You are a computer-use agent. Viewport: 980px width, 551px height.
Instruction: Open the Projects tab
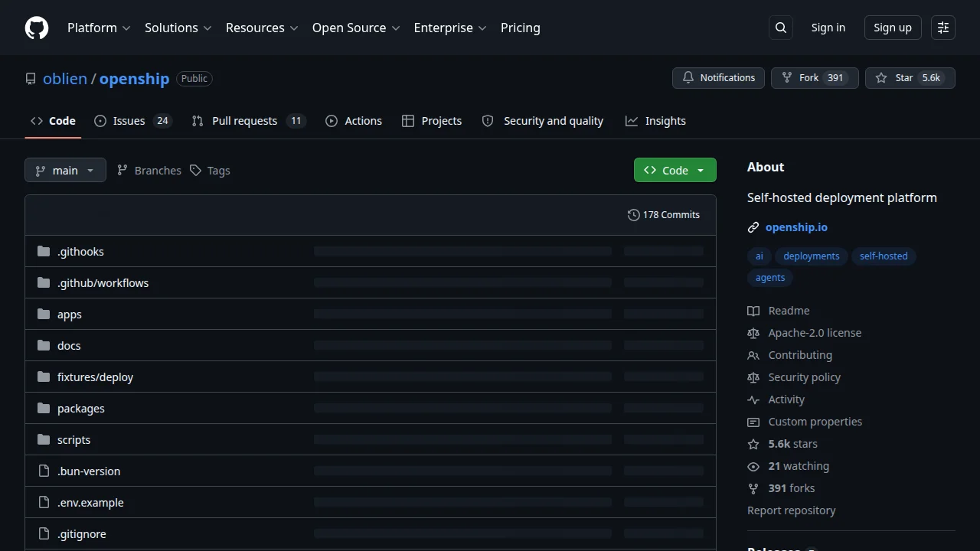pos(432,121)
